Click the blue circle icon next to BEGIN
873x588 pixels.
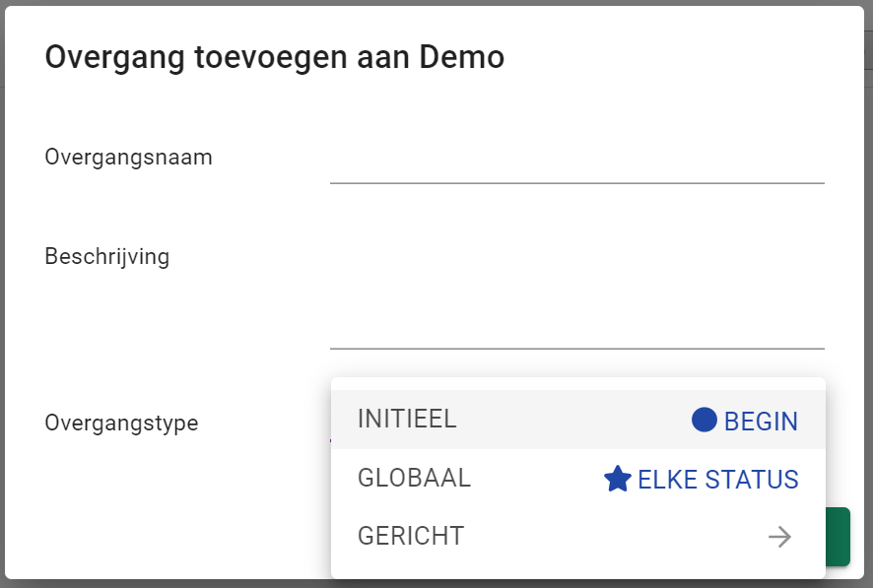(704, 421)
